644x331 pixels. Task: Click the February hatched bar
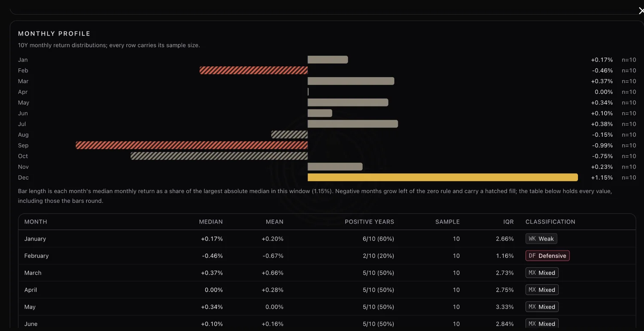tap(254, 70)
